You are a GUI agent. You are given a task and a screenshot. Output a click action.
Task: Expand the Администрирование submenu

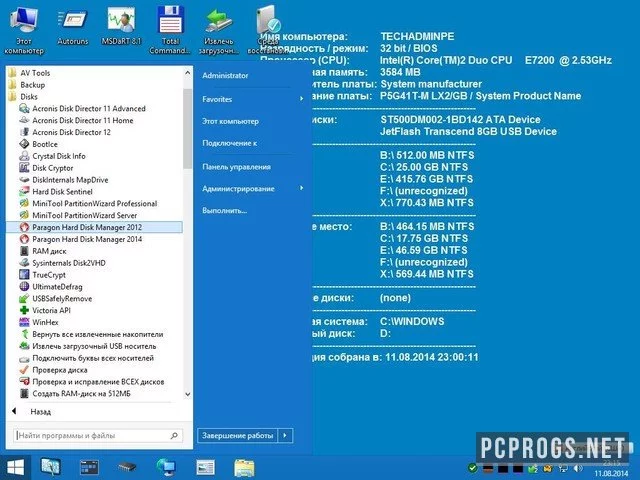pos(251,189)
